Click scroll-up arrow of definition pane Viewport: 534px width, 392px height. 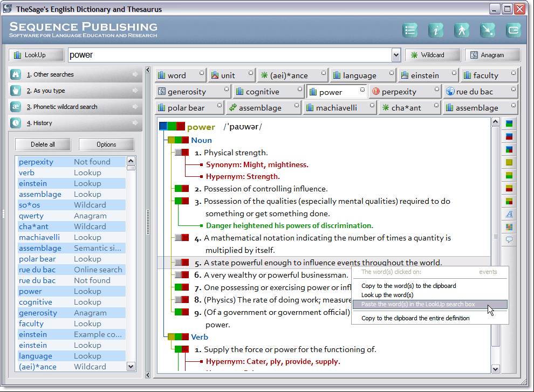(x=496, y=121)
